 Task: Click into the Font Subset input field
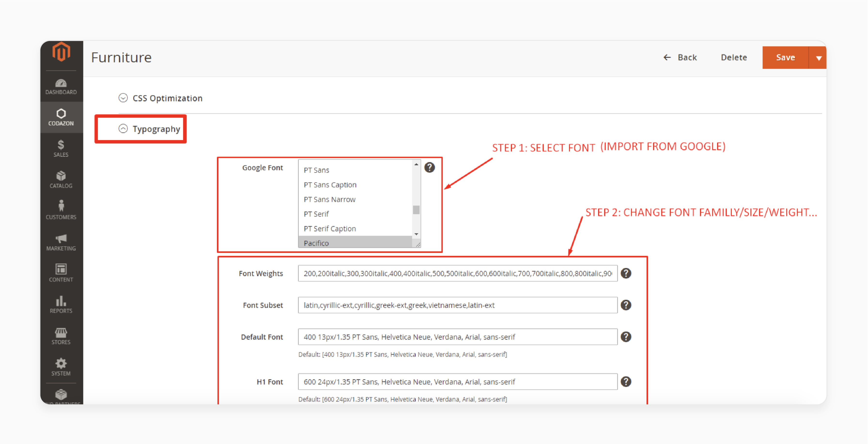[x=457, y=305]
